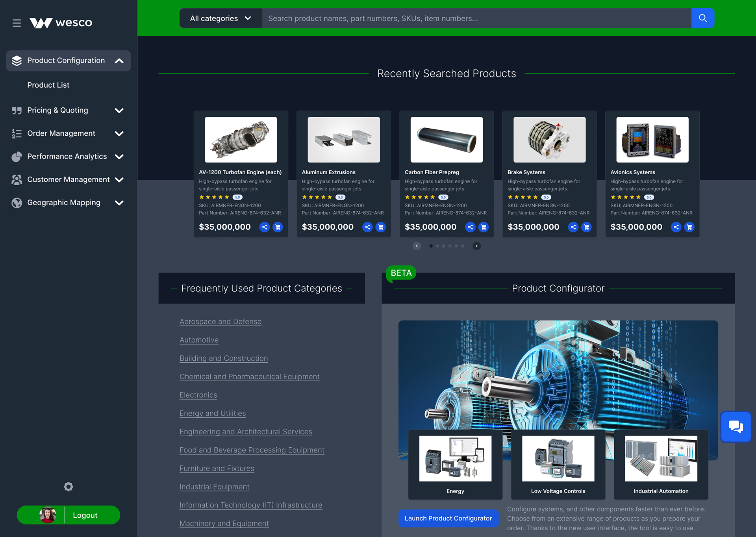756x537 pixels.
Task: Share the Aluminum Extrusions product
Action: [x=367, y=227]
